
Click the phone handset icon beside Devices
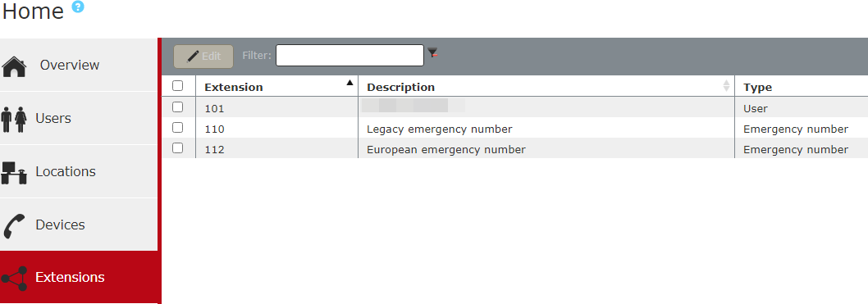click(x=14, y=226)
